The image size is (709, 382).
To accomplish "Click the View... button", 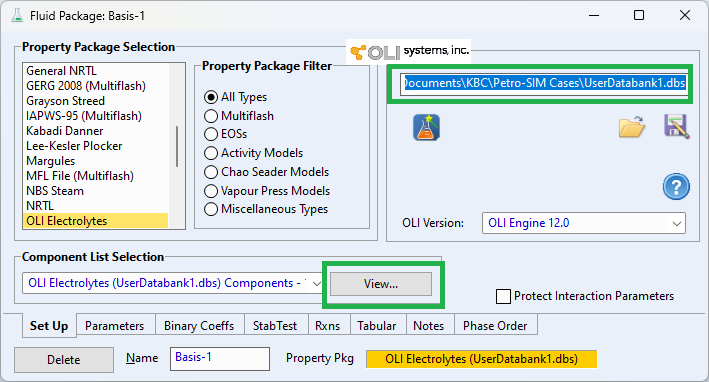I will [381, 284].
